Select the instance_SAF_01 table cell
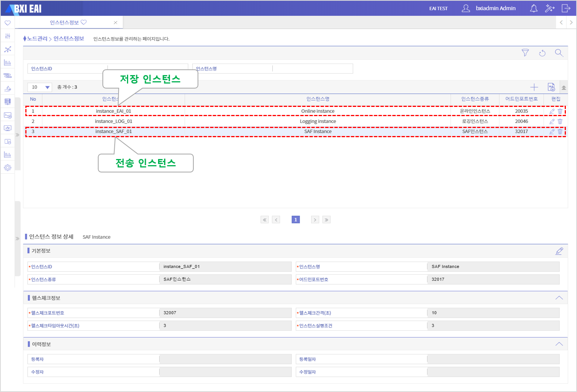Screen dimensions: 577x392 114,131
